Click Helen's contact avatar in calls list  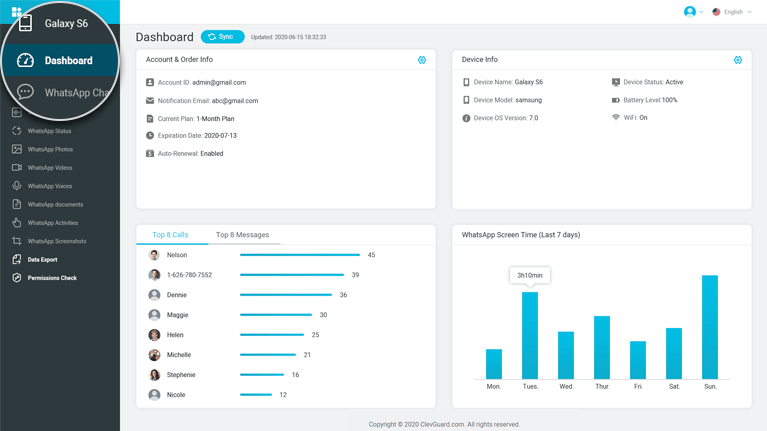click(x=154, y=335)
